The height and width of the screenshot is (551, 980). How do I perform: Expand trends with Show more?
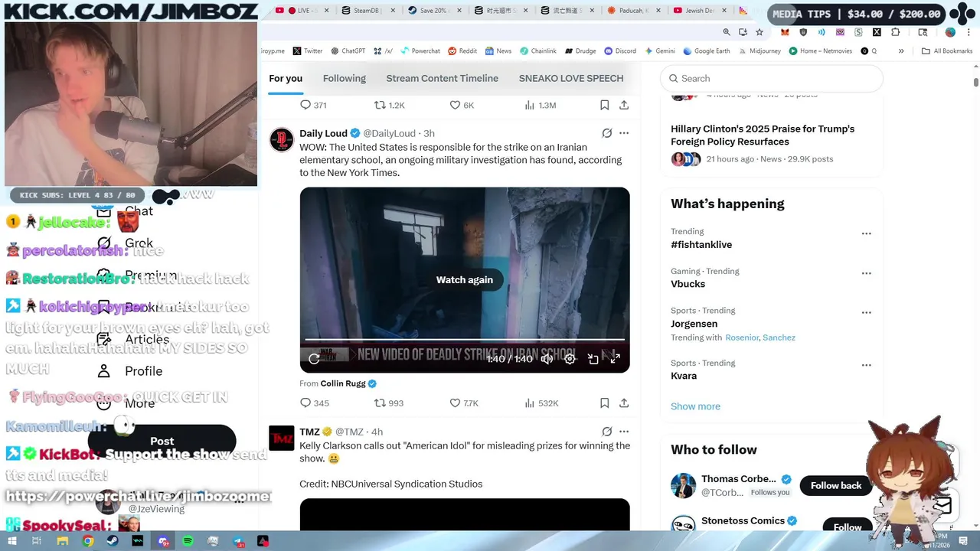695,406
